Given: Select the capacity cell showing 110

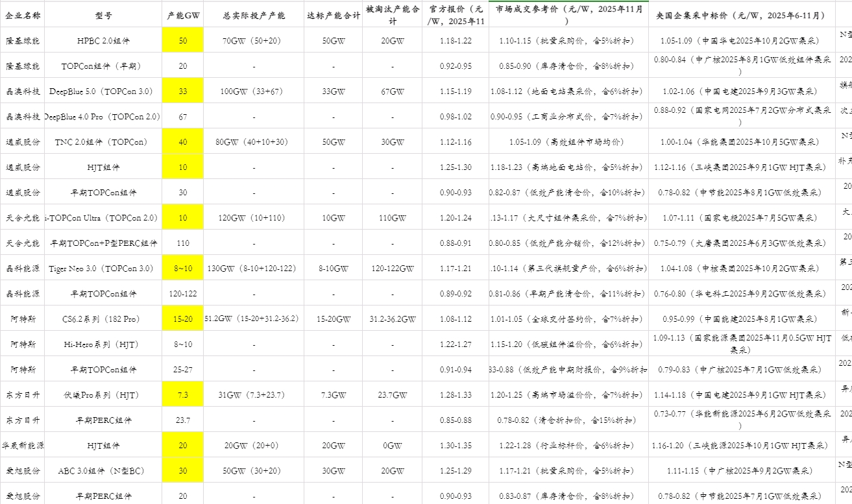Looking at the screenshot, I should tap(183, 243).
